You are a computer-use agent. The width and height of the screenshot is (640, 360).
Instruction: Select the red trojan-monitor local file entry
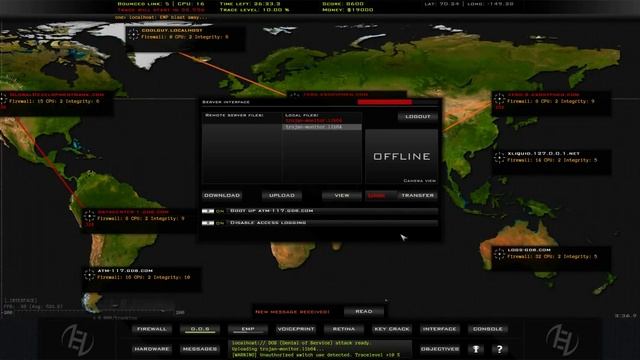(x=313, y=121)
